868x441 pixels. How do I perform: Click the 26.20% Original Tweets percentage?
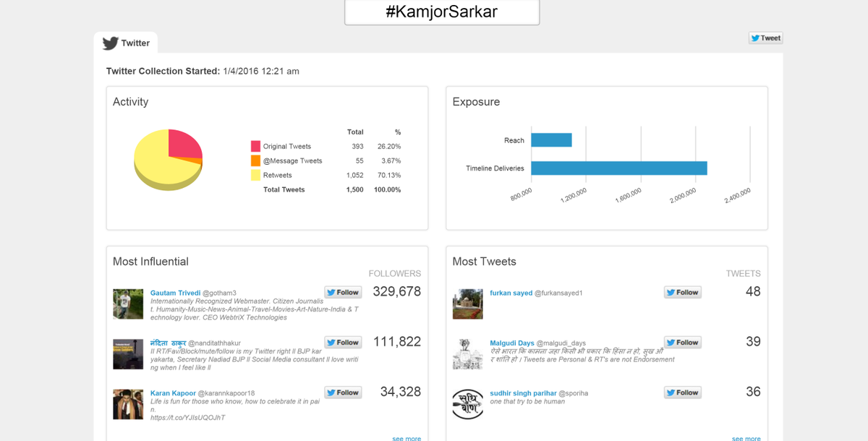389,146
